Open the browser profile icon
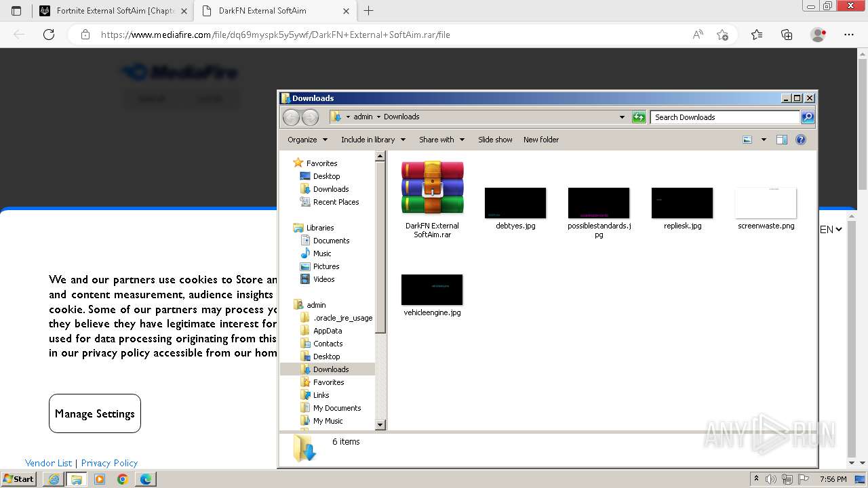The height and width of the screenshot is (488, 868). click(818, 35)
